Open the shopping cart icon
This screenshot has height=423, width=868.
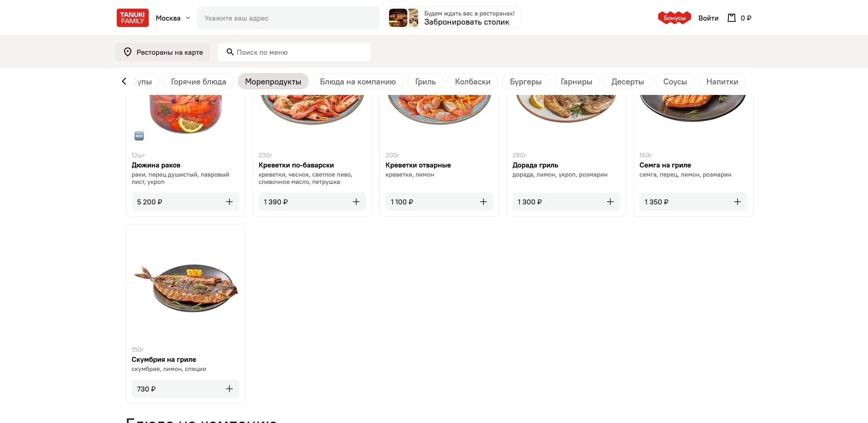click(x=732, y=18)
